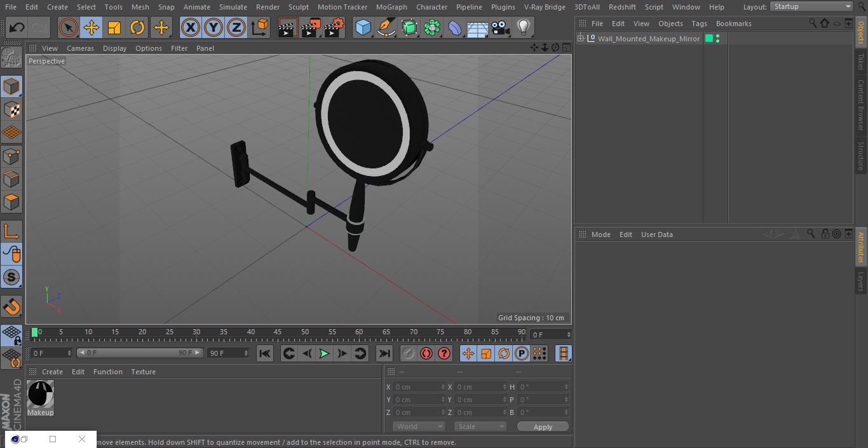Switch to Workplane mode
The height and width of the screenshot is (448, 868).
(11, 132)
